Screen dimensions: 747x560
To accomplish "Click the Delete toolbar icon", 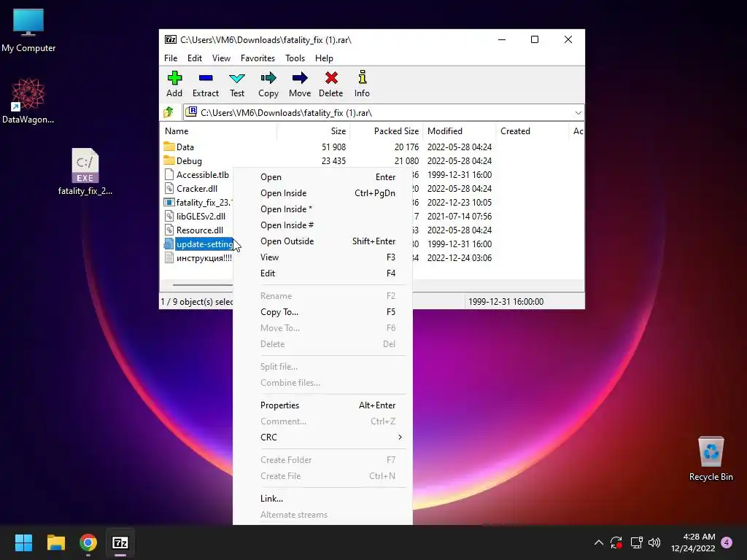I will click(331, 85).
